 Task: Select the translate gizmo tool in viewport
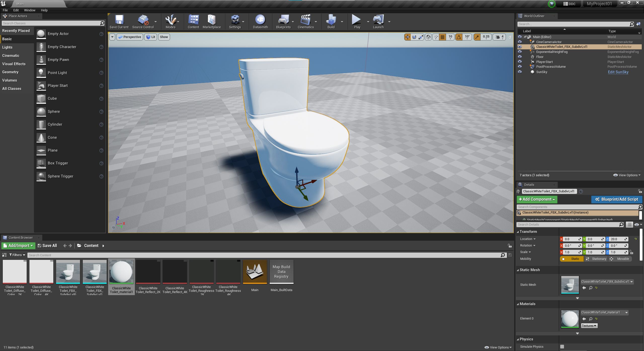[407, 37]
